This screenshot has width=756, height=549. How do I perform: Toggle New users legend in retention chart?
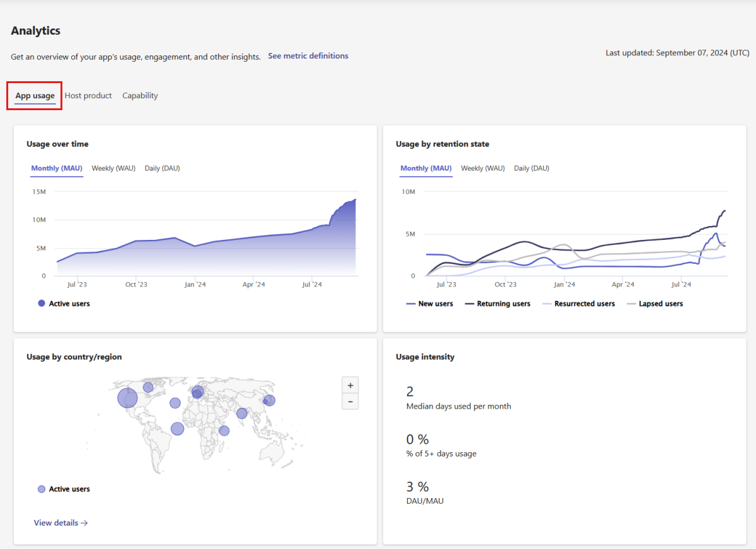coord(430,303)
